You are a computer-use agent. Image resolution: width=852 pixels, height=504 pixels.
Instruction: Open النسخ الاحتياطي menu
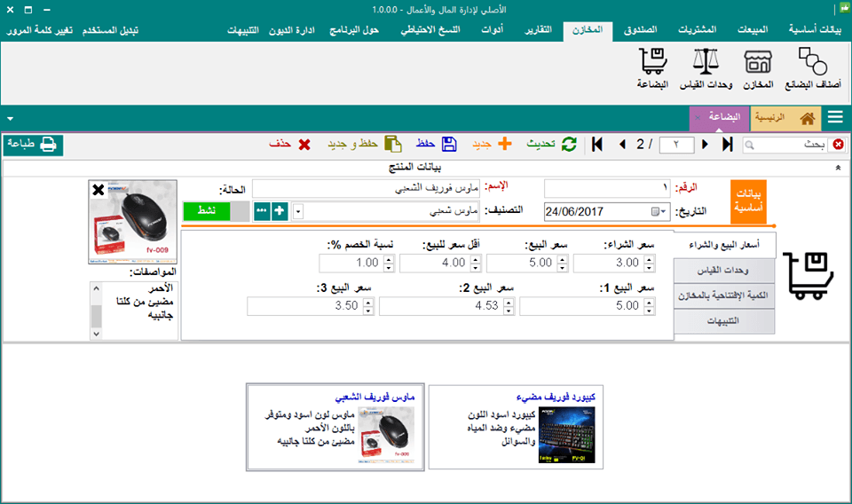(430, 30)
